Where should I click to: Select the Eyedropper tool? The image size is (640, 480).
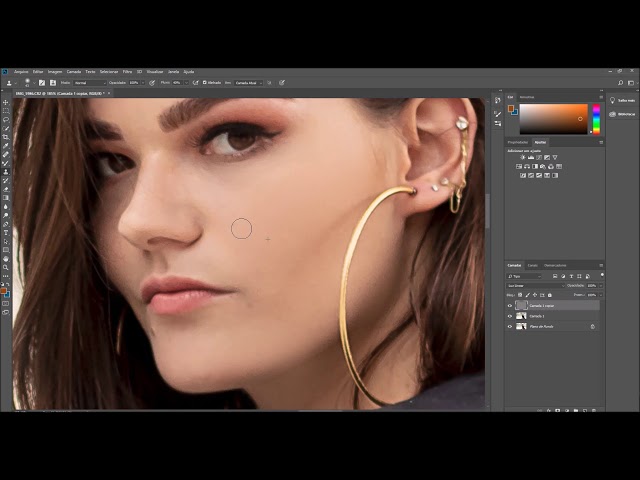pos(6,146)
